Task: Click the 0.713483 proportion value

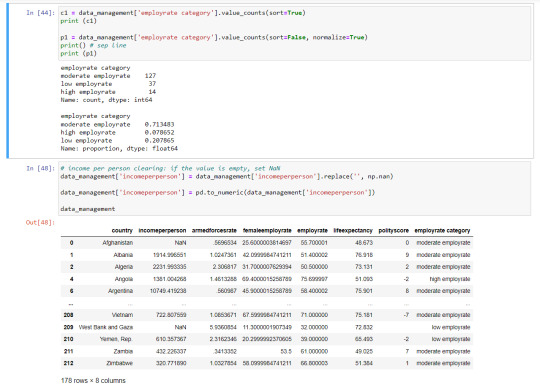Action: [x=159, y=124]
